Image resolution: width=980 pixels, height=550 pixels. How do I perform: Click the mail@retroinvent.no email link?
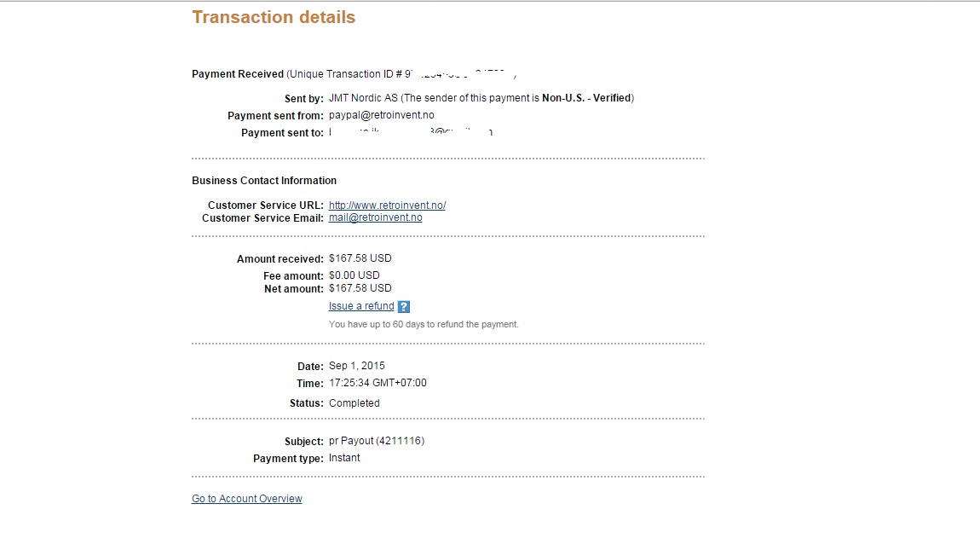[375, 217]
